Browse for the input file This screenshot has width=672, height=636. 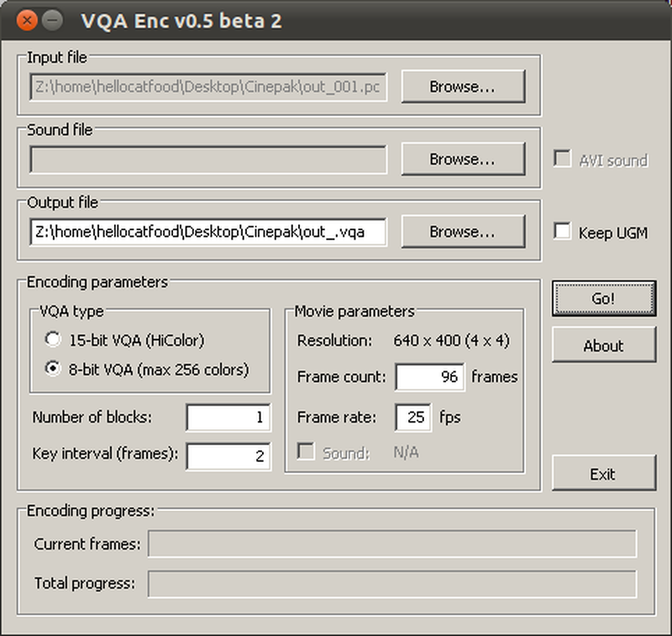tap(464, 87)
